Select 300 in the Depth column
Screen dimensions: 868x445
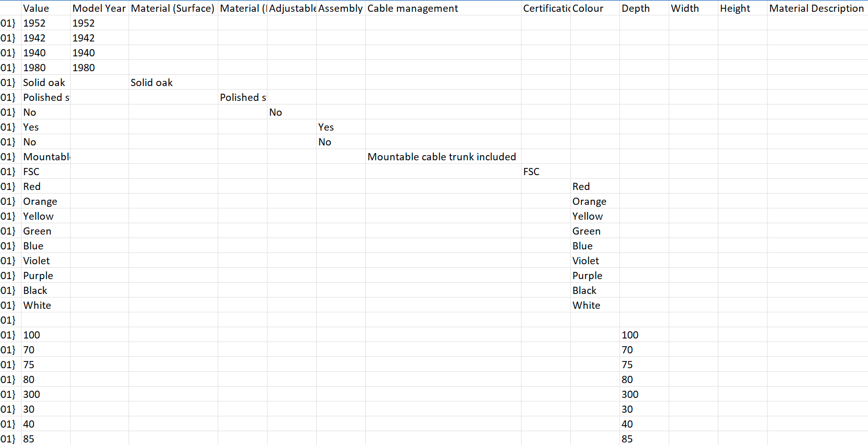[644, 394]
